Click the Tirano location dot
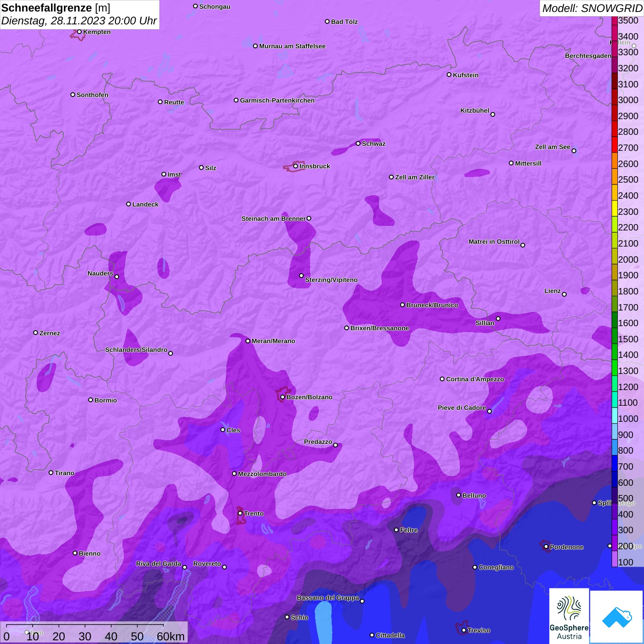The width and height of the screenshot is (644, 644). 51,472
